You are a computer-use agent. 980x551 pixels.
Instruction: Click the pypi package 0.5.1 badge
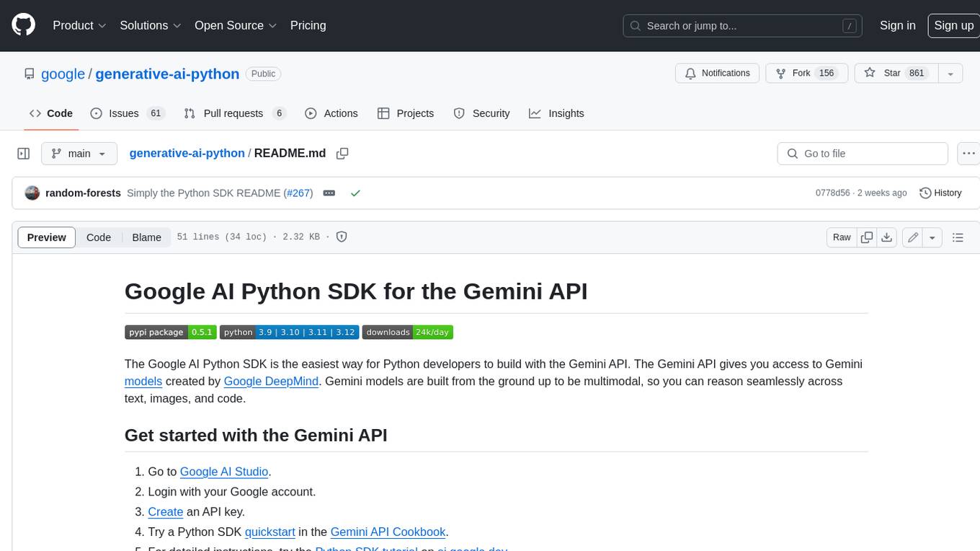pos(170,332)
